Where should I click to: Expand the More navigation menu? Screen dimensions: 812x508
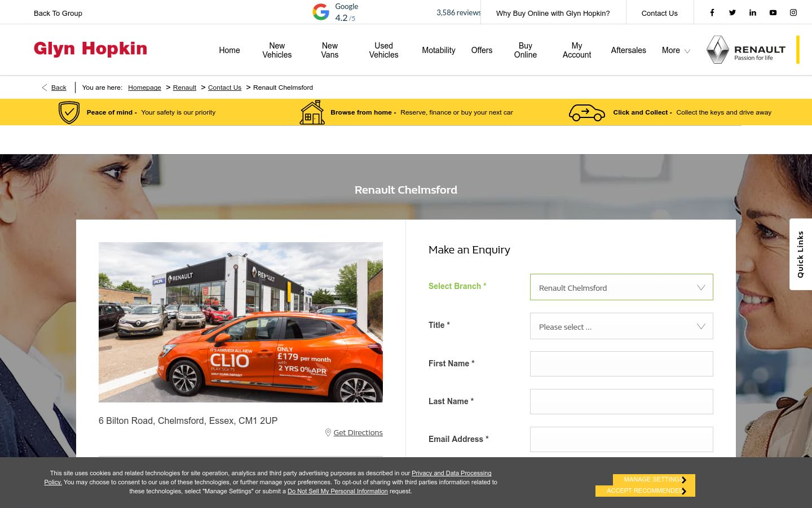676,50
